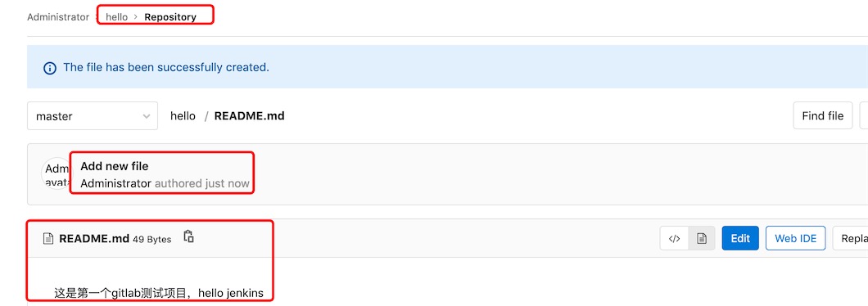Click the README content text line
Screen dimensions: 868x306
[159, 293]
